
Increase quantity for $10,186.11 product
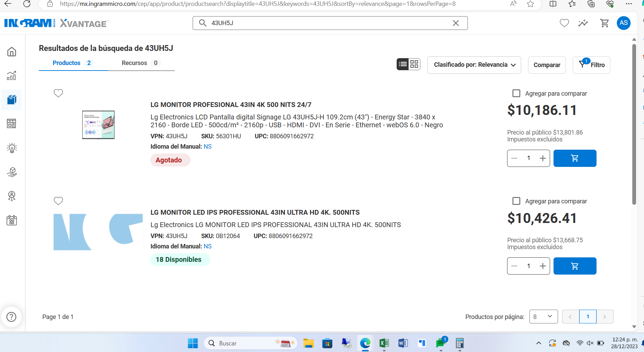coord(543,158)
